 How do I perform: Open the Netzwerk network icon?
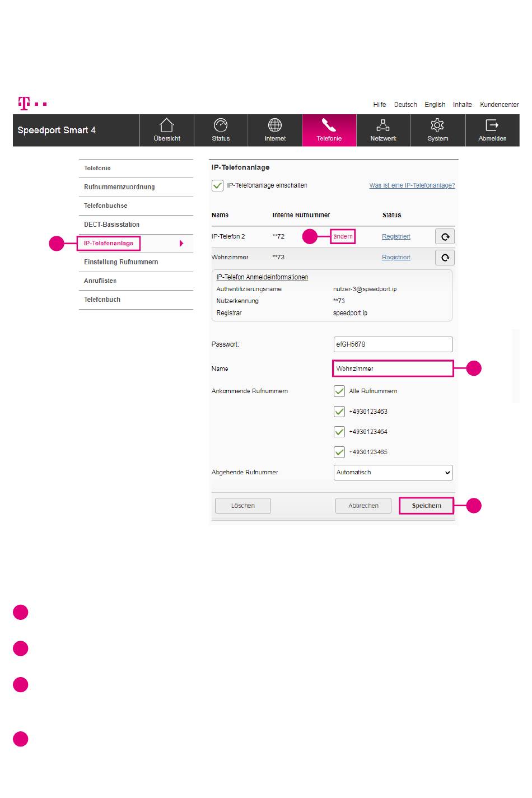coord(383,125)
